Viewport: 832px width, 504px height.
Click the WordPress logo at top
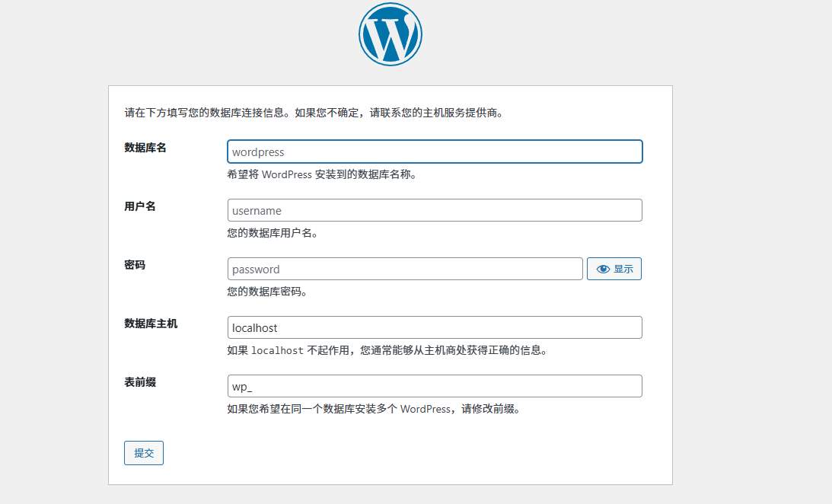390,34
